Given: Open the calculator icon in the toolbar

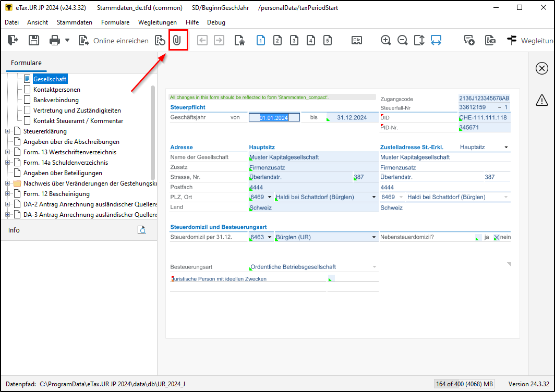Looking at the screenshot, I should point(357,40).
